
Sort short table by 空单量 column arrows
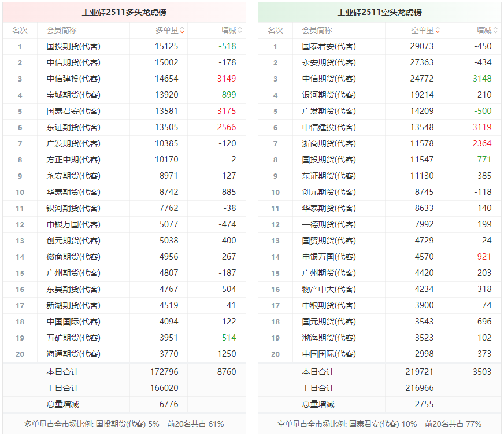coord(438,31)
